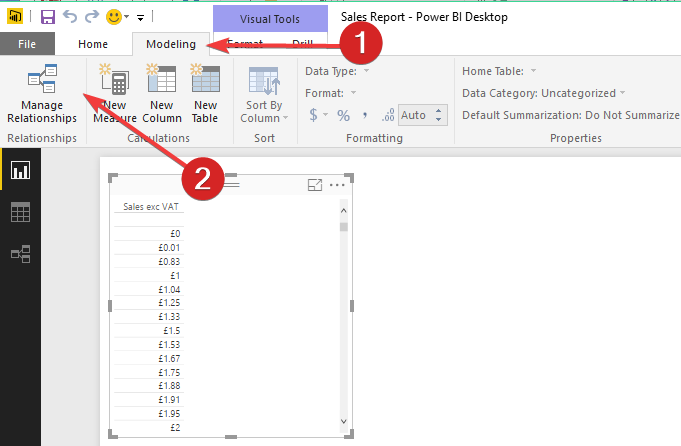Screen dimensions: 681x446
Task: Toggle Focus mode on the table visual
Action: [x=315, y=185]
